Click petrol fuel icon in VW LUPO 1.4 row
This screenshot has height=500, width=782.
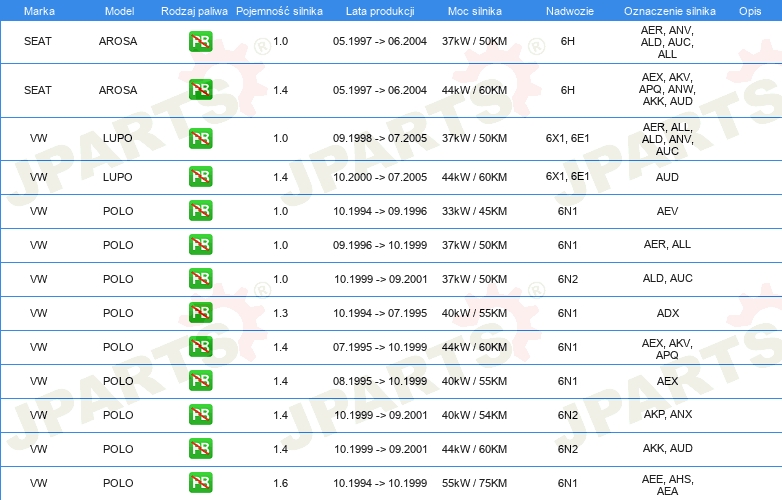coord(200,177)
